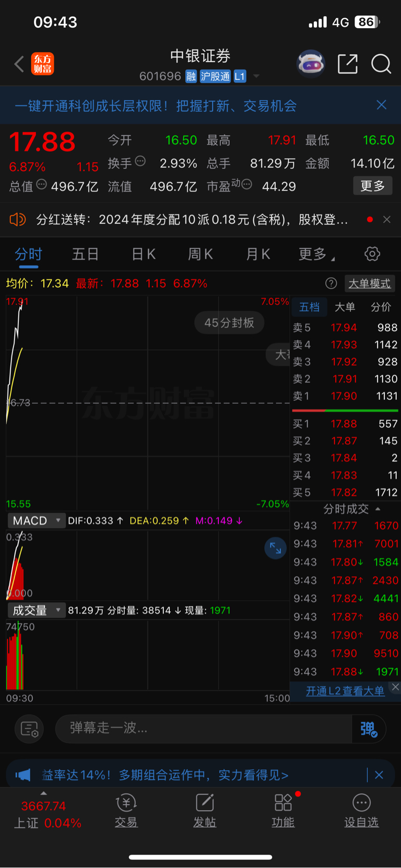Toggle 大单模式

370,283
